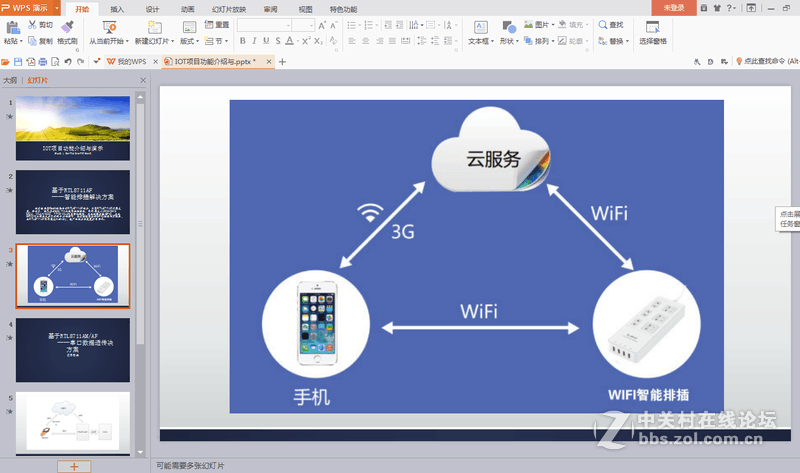
Task: Expand the quick access toolbar customize arrow
Action: (96, 62)
